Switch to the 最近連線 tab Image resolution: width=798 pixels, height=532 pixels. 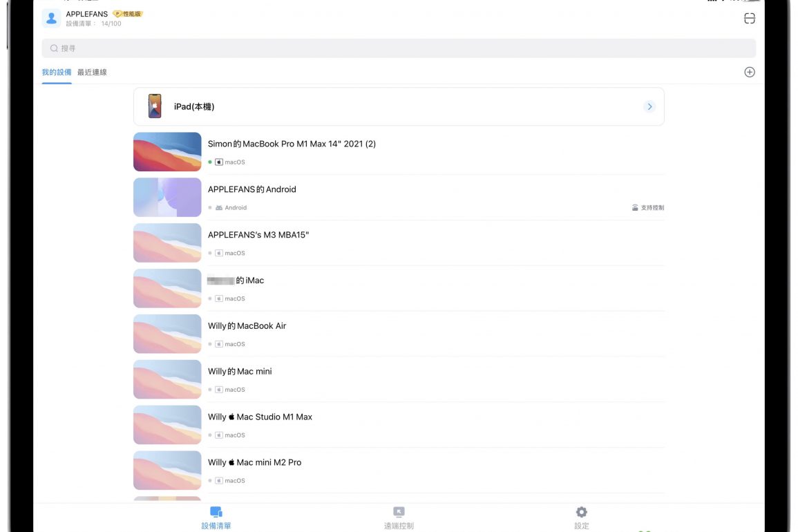click(x=92, y=72)
